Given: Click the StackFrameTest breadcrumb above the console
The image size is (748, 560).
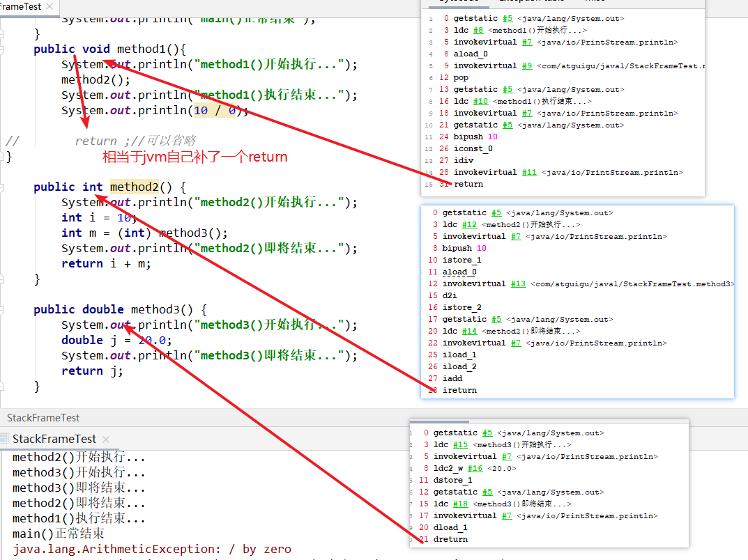Looking at the screenshot, I should (43, 418).
